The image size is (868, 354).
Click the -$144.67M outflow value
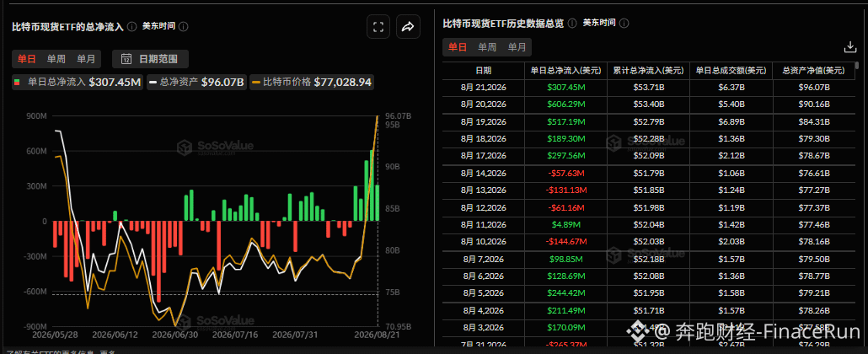click(x=565, y=242)
